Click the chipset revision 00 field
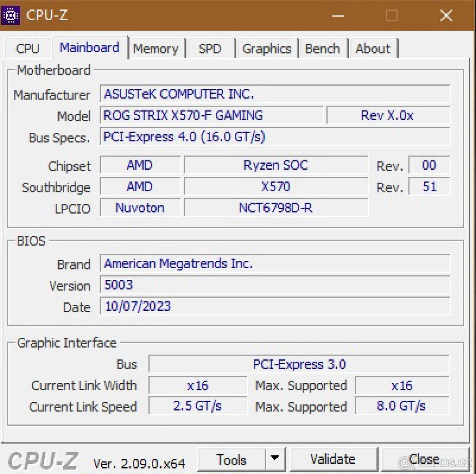This screenshot has width=476, height=474. point(429,165)
